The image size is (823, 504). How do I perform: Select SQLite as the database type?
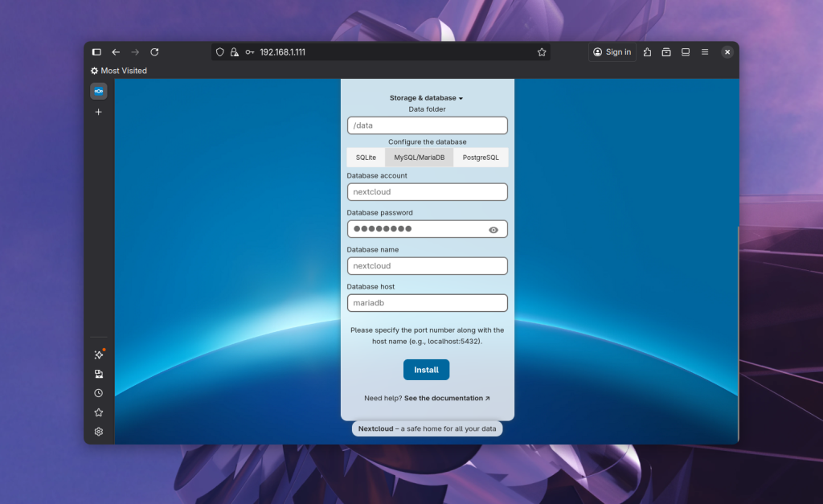[x=366, y=158]
